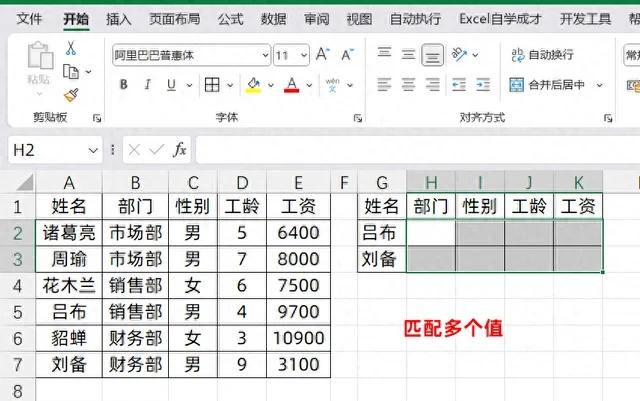
Task: Switch to Excel自学成才 tab
Action: click(500, 19)
